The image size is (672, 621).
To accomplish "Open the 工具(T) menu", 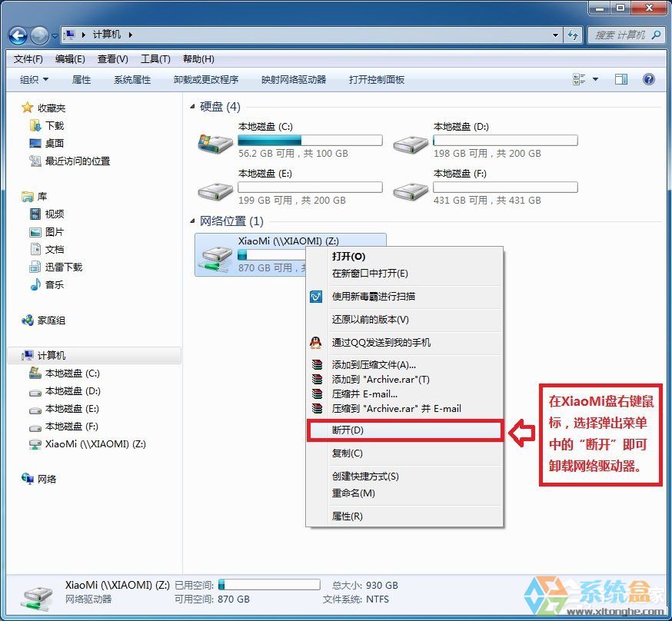I will pos(155,59).
